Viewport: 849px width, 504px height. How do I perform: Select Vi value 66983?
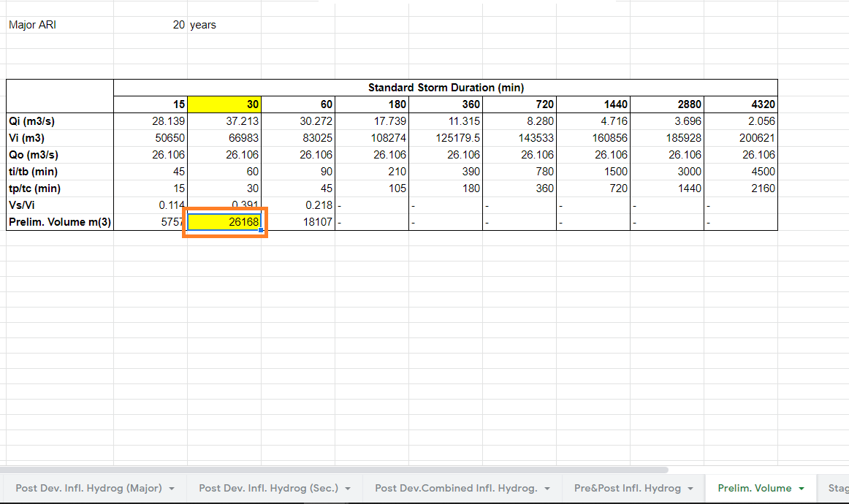click(225, 138)
